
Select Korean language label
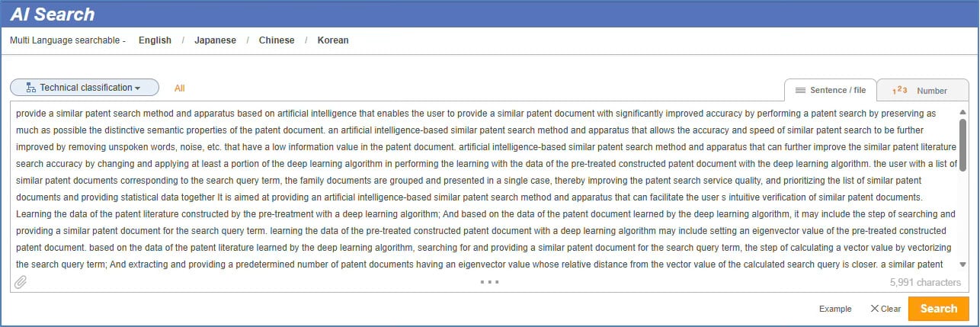333,40
